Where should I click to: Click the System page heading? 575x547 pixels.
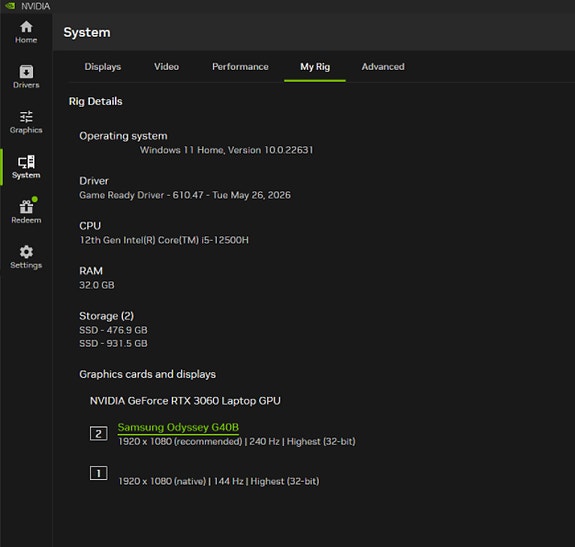click(x=87, y=32)
